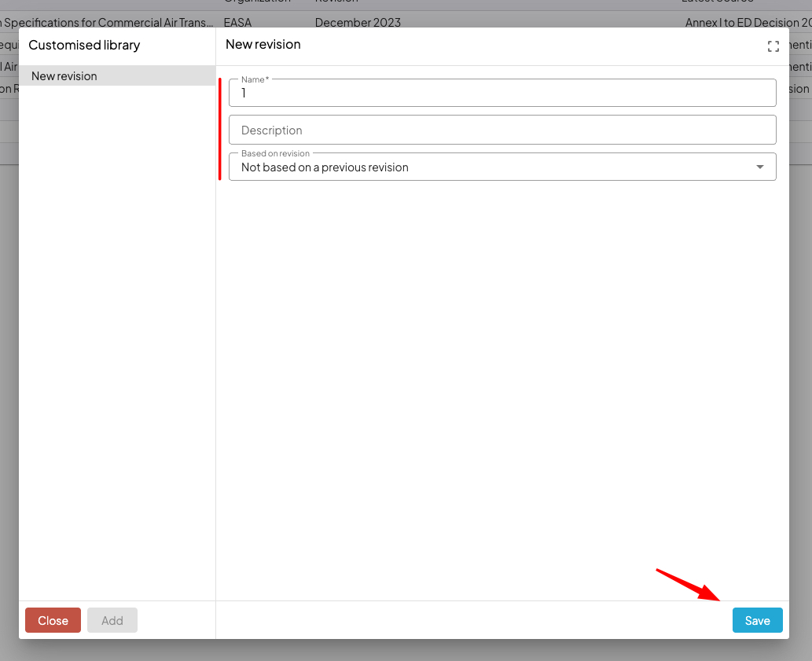This screenshot has height=661, width=812.
Task: Close the Customised library dialog
Action: click(x=53, y=620)
